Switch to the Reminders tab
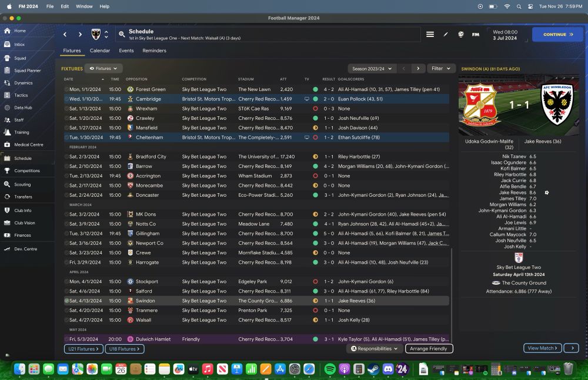The image size is (588, 380). pyautogui.click(x=154, y=51)
